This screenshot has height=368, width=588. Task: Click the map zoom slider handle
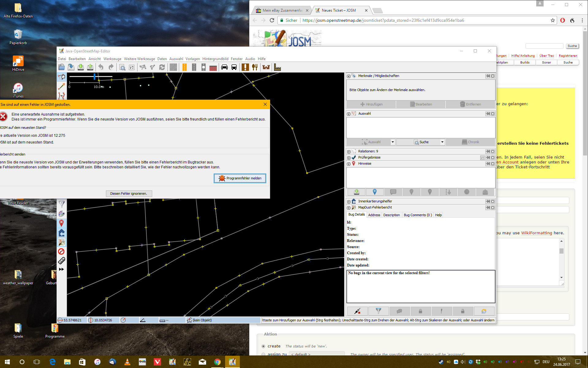coord(94,76)
